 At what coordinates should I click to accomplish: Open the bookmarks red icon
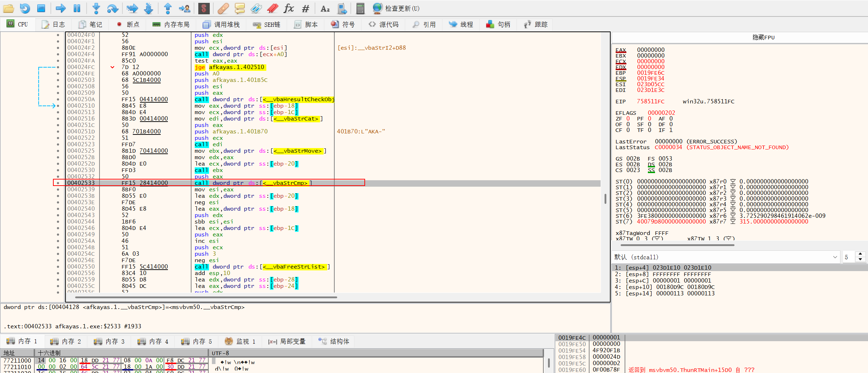tap(273, 8)
